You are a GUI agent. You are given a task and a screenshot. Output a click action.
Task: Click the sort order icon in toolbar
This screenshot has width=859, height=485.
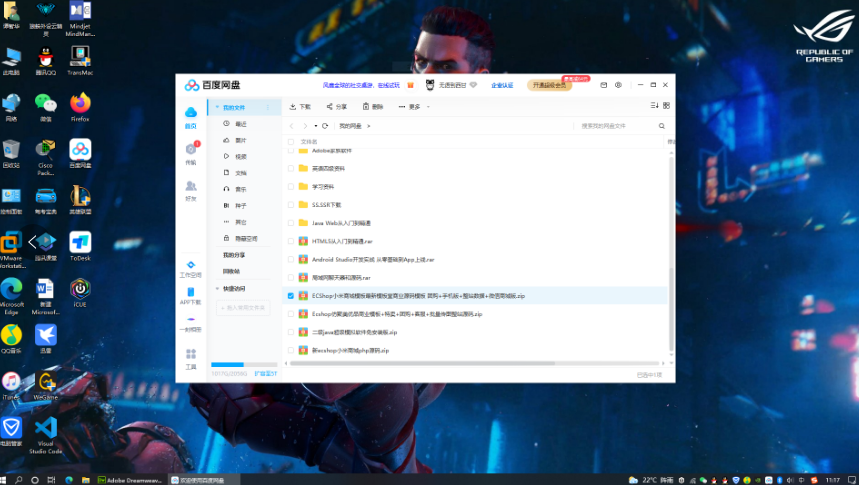[x=654, y=105]
